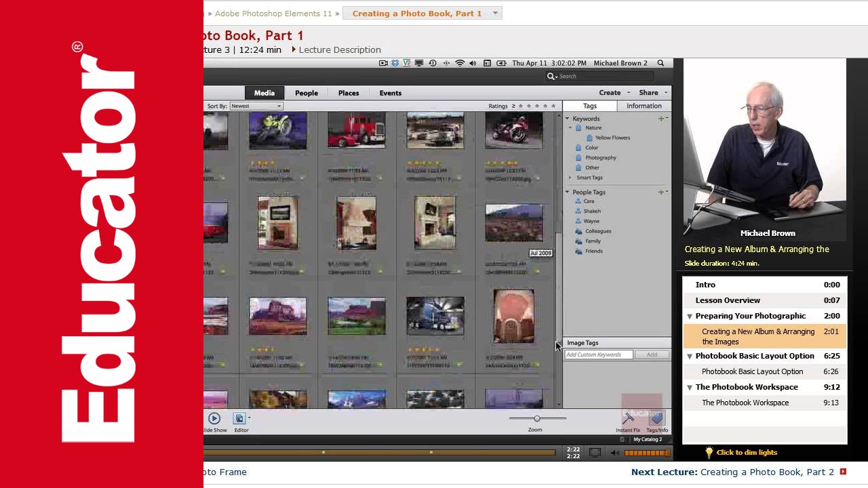The width and height of the screenshot is (868, 488).
Task: Open the Tags panel tab
Action: point(590,106)
